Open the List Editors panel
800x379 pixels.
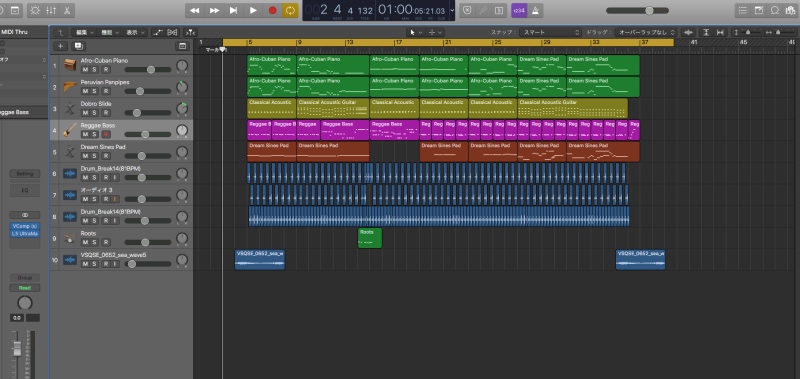pyautogui.click(x=743, y=10)
